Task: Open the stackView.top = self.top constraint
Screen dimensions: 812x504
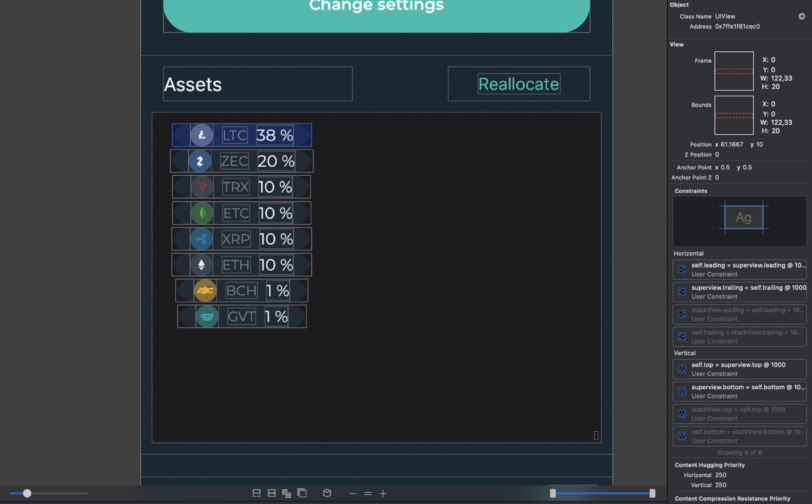Action: [740, 413]
